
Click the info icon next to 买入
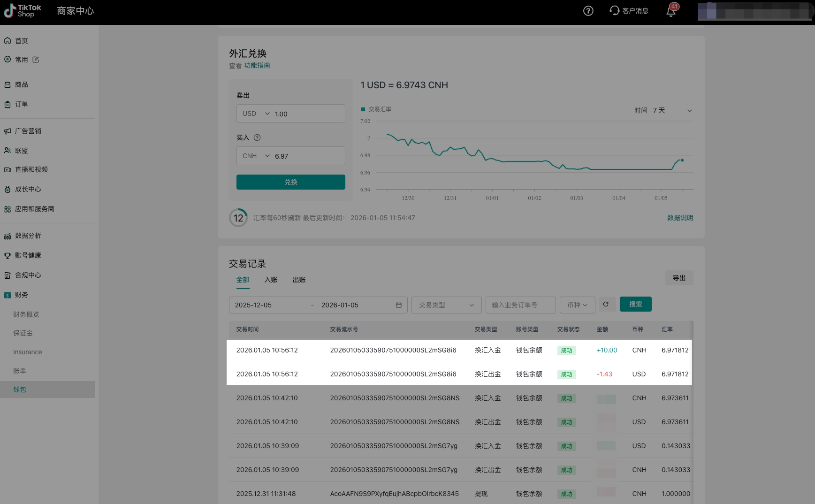coord(257,137)
